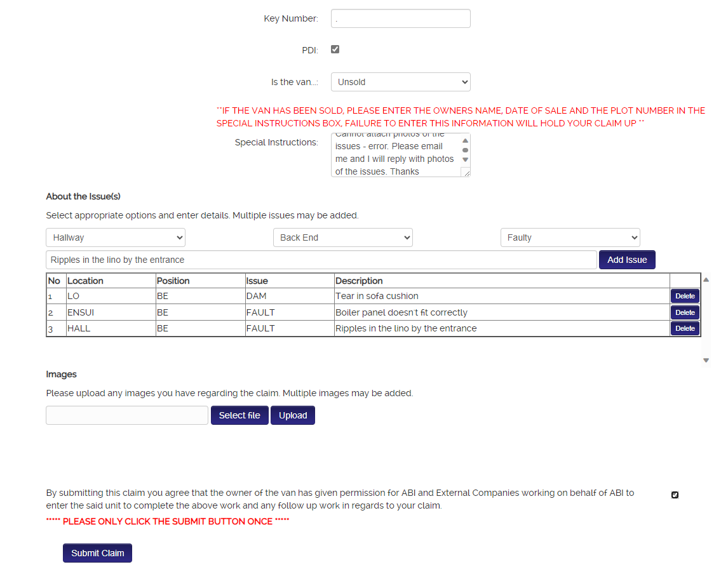
Task: Delete the boiler panel issue row
Action: (x=685, y=312)
